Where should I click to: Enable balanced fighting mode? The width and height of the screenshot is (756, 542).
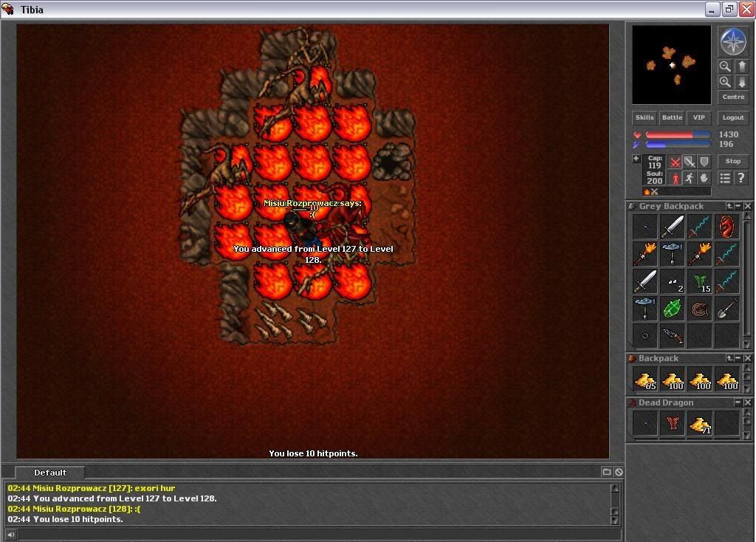coord(690,162)
